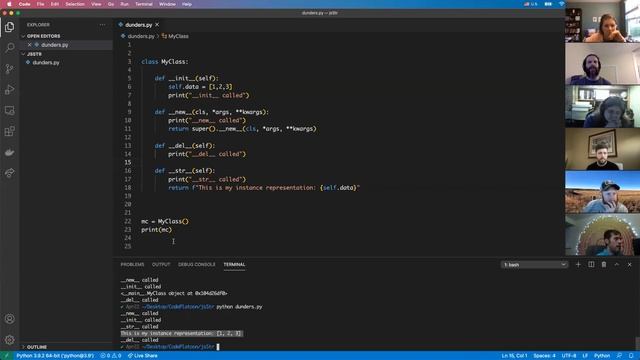Open the Code application menu
The width and height of the screenshot is (640, 360).
point(24,4)
